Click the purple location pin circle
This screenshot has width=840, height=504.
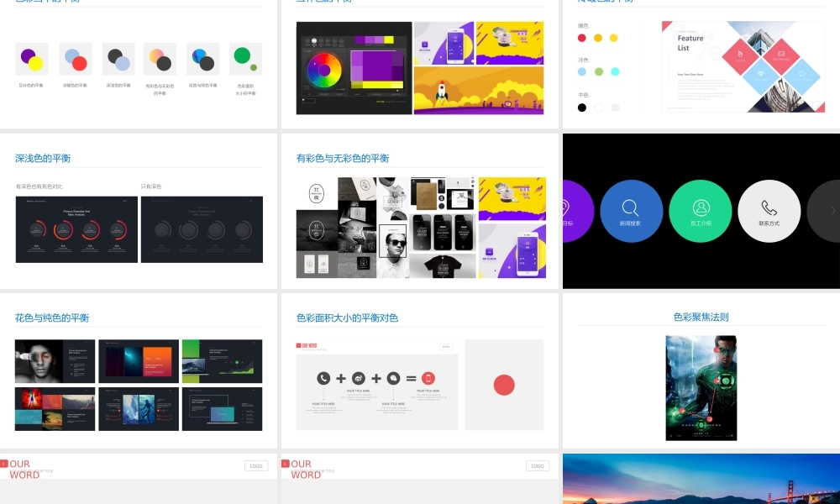click(x=575, y=211)
